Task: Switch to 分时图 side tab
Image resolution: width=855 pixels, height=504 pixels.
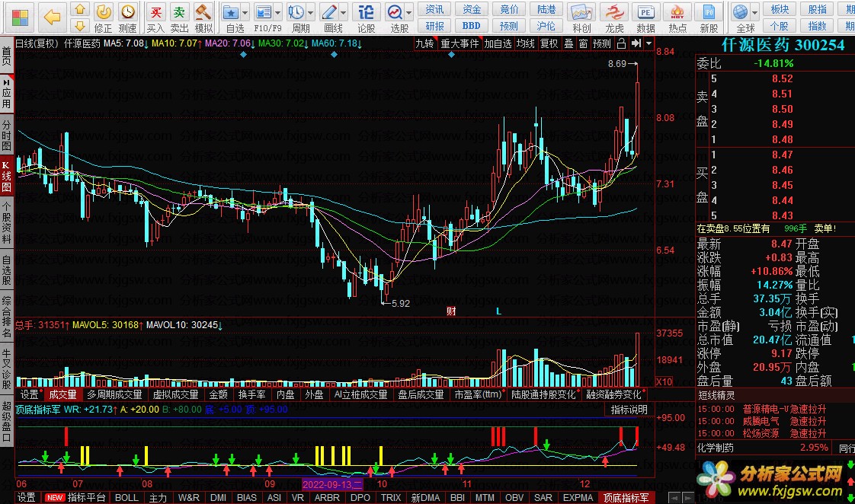Action: point(7,133)
